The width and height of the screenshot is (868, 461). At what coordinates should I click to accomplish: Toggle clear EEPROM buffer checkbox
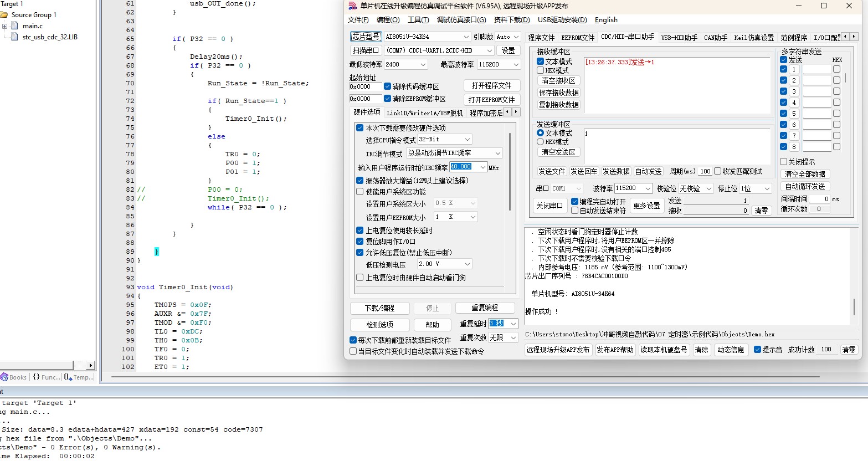[x=387, y=99]
